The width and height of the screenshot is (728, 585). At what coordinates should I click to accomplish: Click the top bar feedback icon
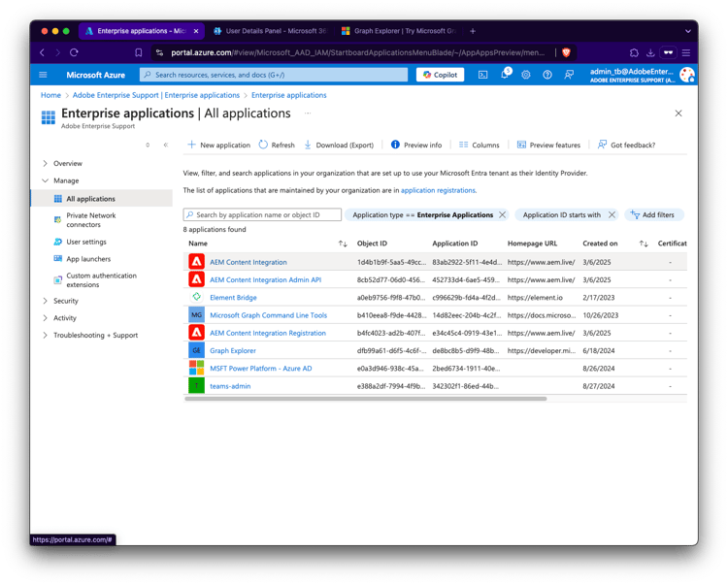coord(569,75)
